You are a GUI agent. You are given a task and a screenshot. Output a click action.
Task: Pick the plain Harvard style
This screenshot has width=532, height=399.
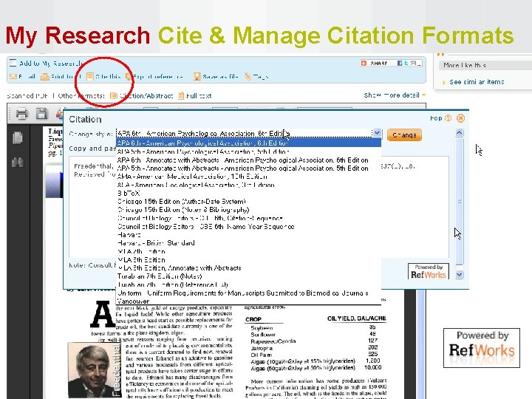(248, 234)
